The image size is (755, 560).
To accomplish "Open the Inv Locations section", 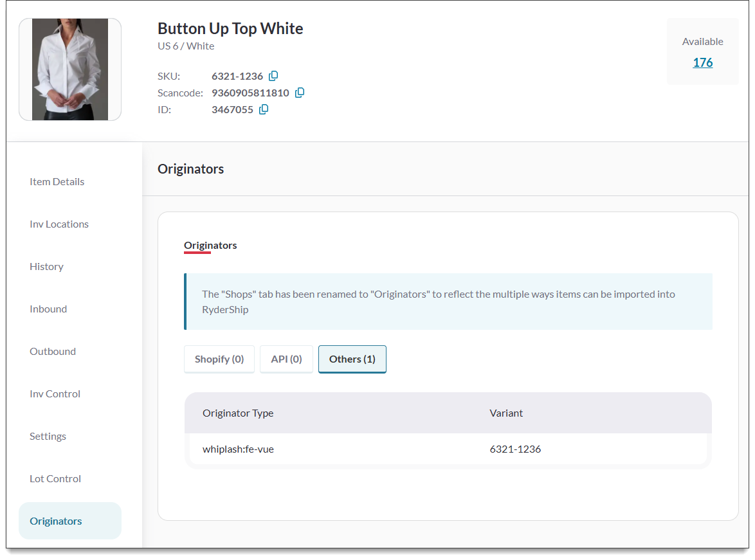I will [59, 224].
